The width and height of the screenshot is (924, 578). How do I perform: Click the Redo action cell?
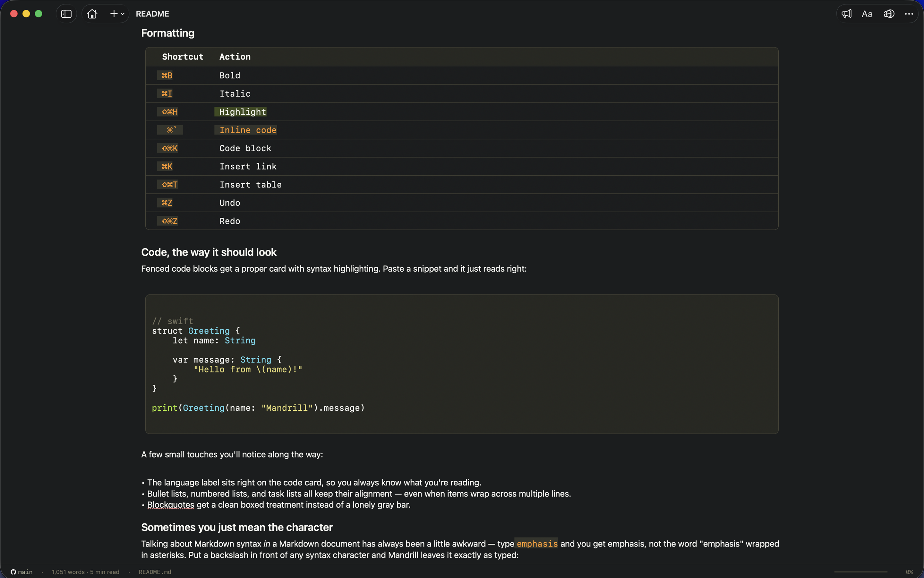pyautogui.click(x=229, y=221)
